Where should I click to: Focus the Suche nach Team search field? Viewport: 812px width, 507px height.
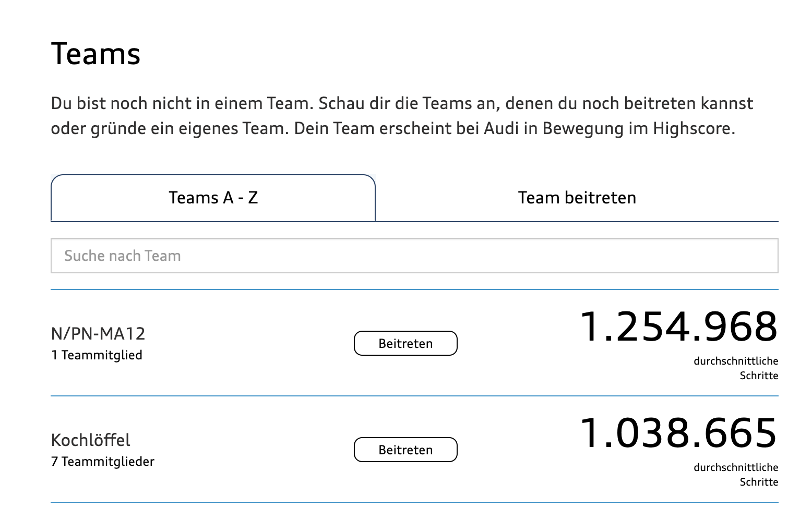pyautogui.click(x=414, y=256)
